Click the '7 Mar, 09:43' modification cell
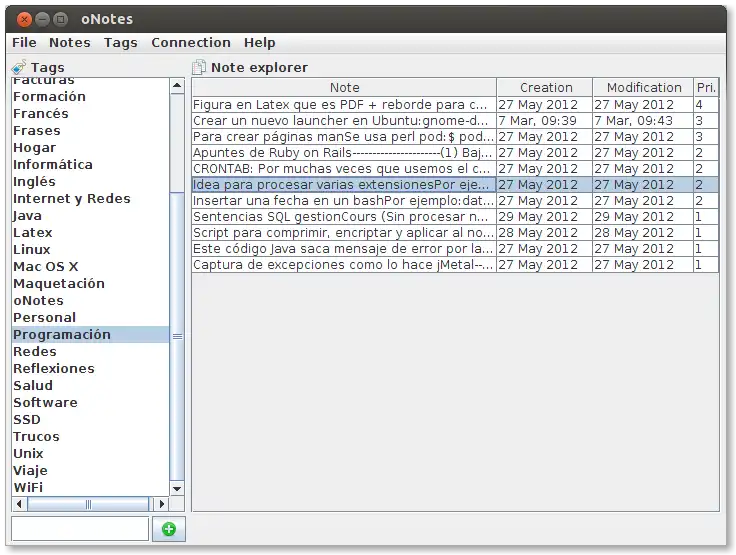The image size is (736, 555). click(x=643, y=120)
